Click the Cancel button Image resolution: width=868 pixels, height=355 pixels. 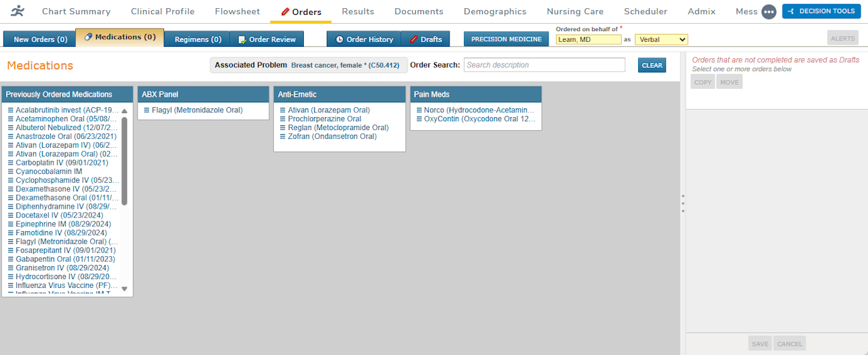790,343
